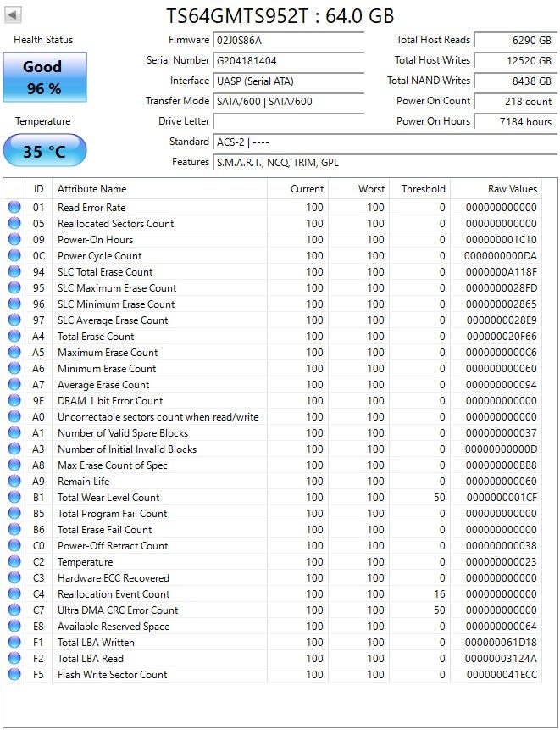Click the Total Host Writes value box
560x730 pixels.
coord(513,61)
